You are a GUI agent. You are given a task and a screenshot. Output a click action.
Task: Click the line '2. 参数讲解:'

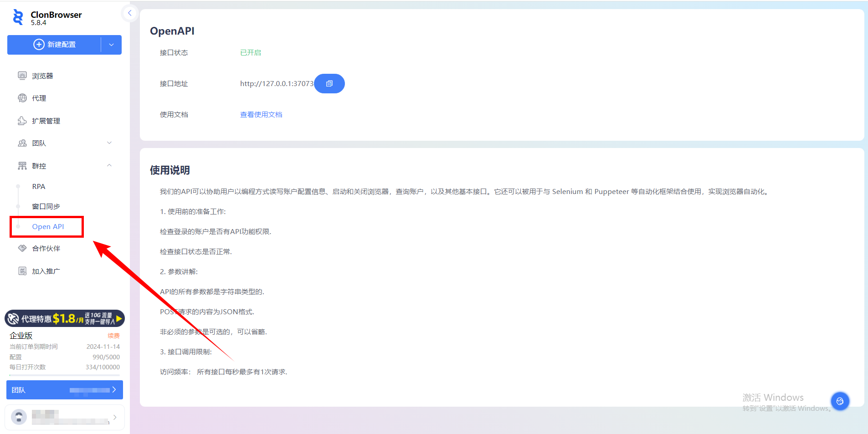(179, 271)
